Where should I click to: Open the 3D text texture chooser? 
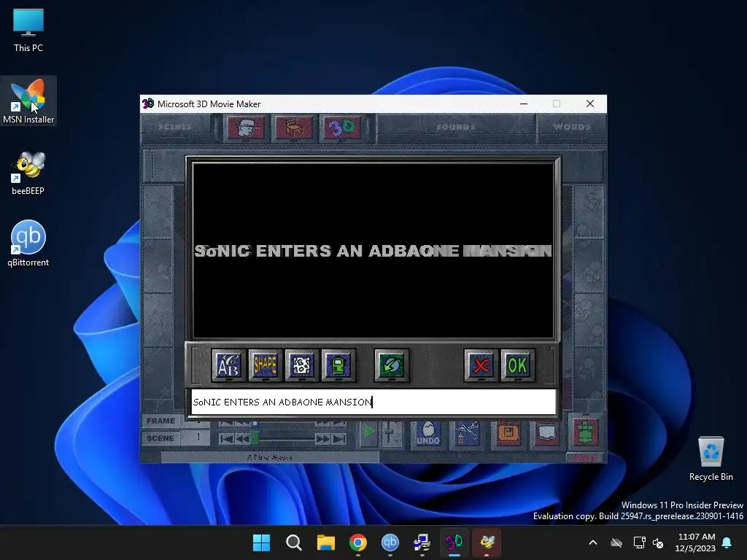coord(301,365)
